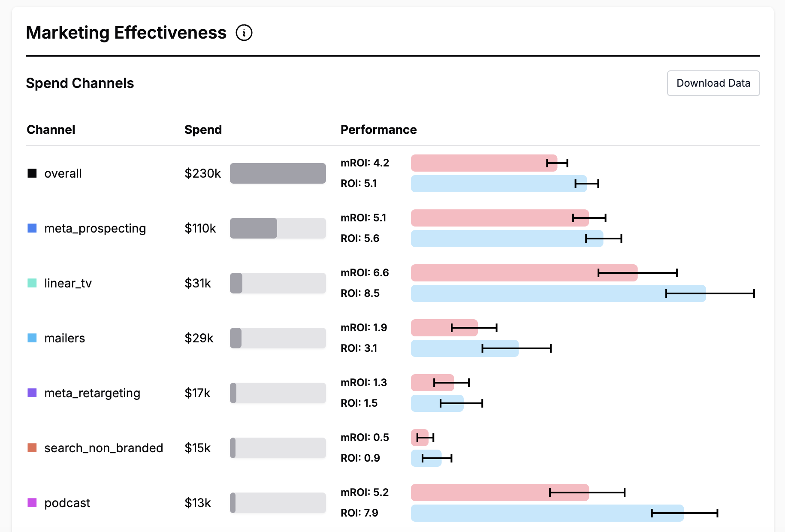Click the search_non_branded channel label
The height and width of the screenshot is (532, 785).
pos(103,448)
